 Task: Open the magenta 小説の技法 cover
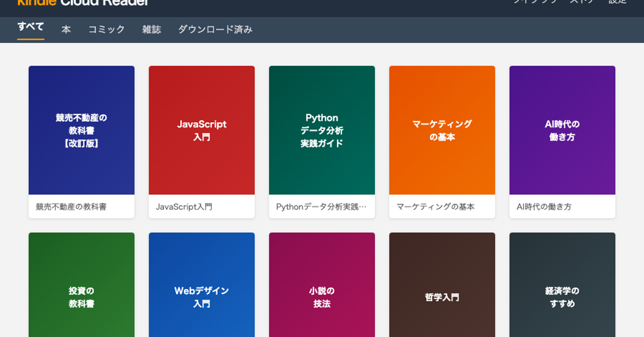coord(322,285)
